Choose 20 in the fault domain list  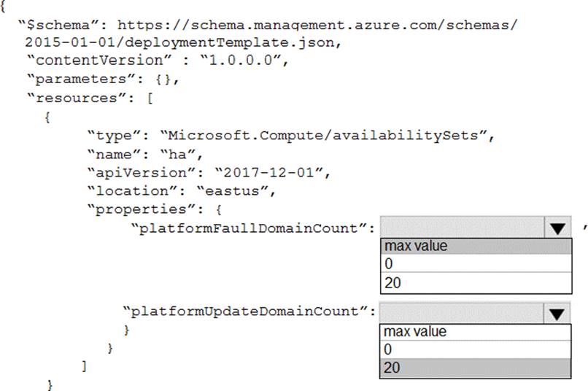tap(476, 282)
